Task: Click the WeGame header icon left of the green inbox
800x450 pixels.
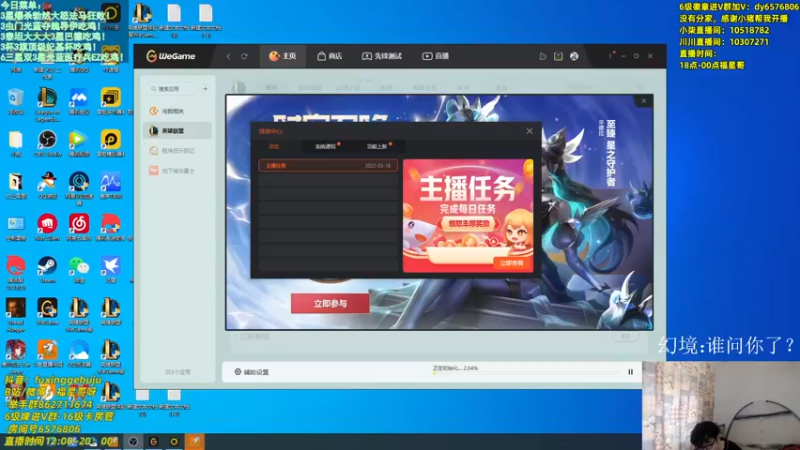Action: pyautogui.click(x=543, y=56)
